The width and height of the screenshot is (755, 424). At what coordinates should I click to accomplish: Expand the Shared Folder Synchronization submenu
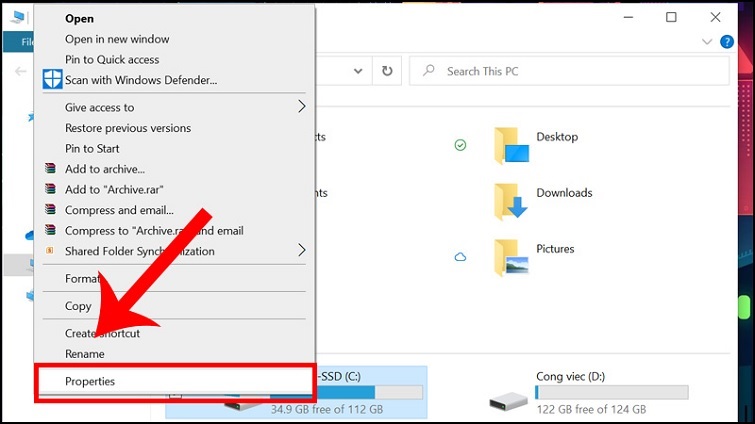point(301,250)
